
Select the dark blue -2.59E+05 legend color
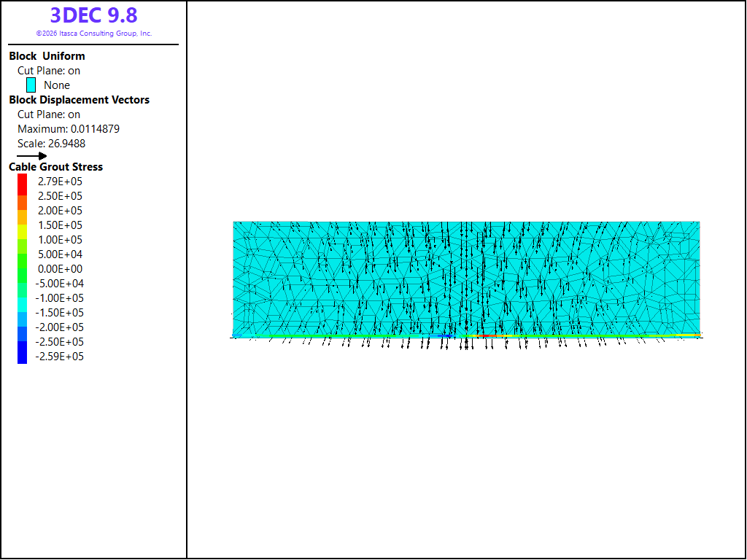[x=23, y=353]
